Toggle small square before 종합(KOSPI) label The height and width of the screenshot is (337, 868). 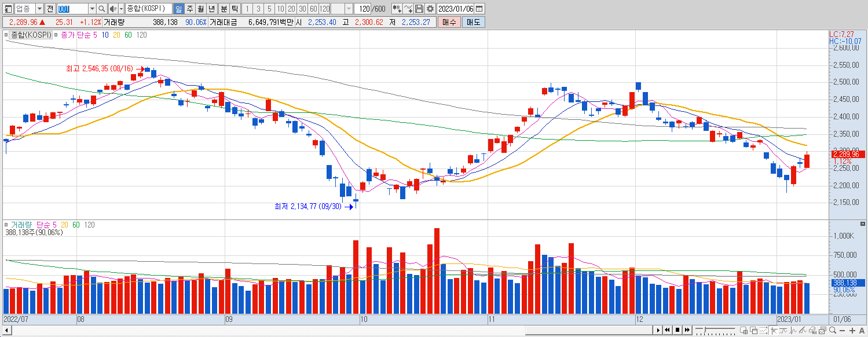[6, 35]
